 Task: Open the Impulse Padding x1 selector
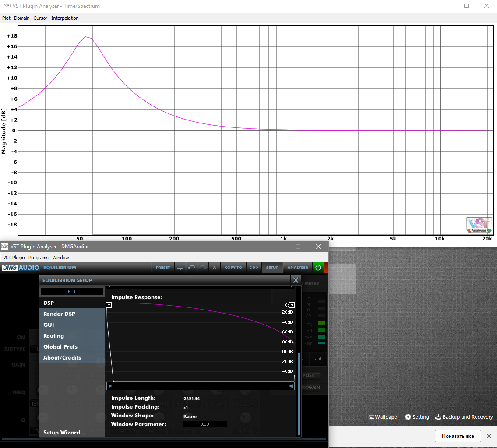click(186, 407)
